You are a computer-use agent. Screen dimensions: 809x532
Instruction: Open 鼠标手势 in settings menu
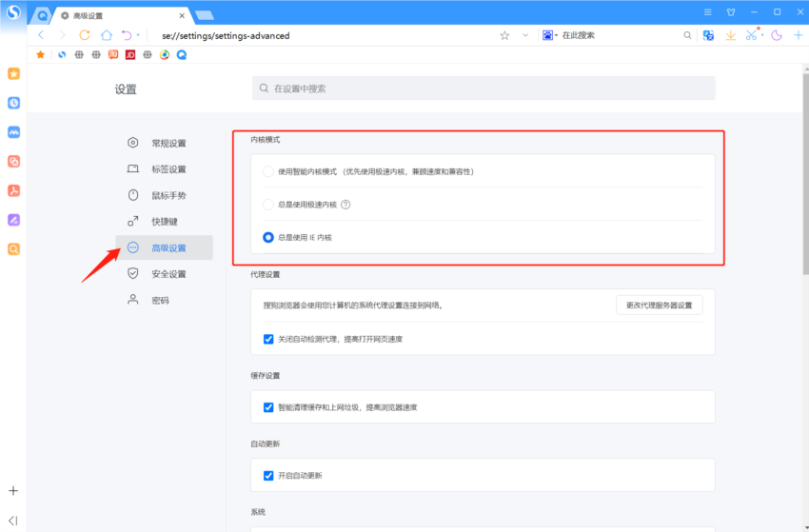click(x=164, y=195)
